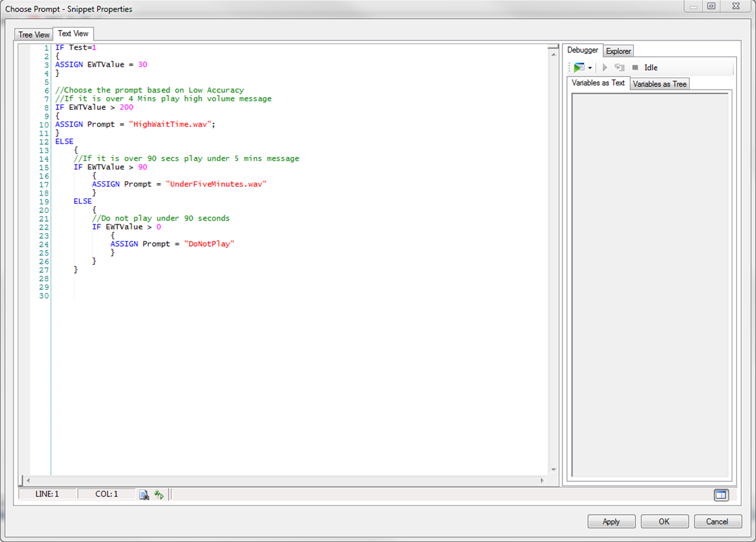
Task: Click the comment "//Do not play under 90 seconds"
Action: [161, 218]
